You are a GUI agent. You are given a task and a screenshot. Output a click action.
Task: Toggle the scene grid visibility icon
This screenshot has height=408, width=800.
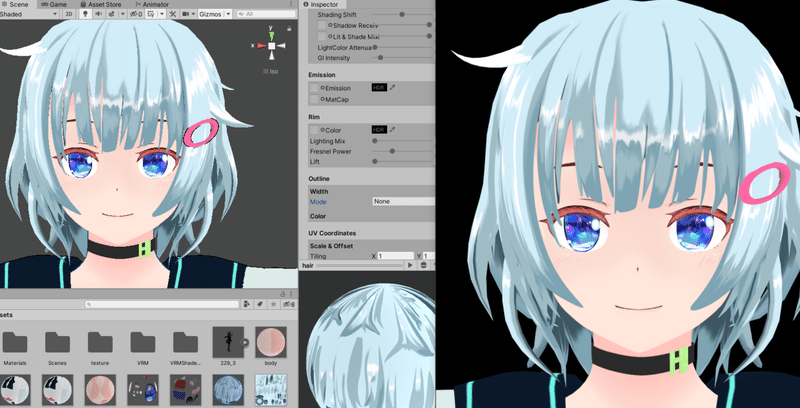coord(149,14)
